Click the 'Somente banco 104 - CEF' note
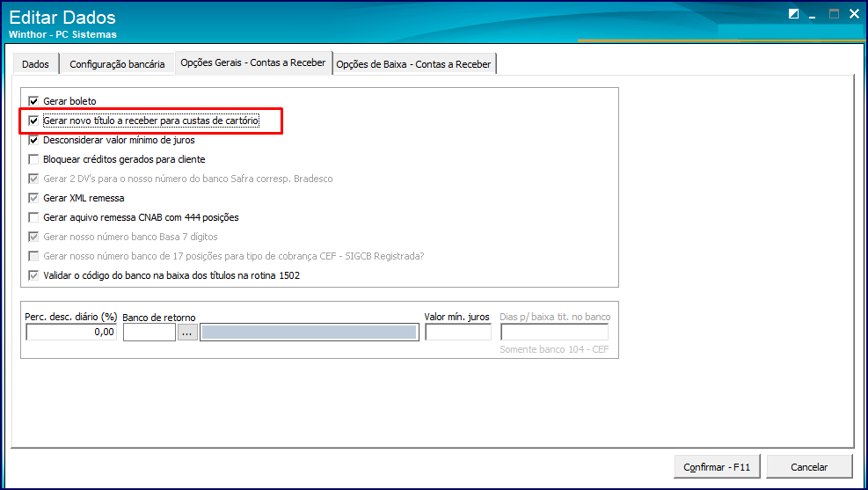868x490 pixels. point(554,350)
